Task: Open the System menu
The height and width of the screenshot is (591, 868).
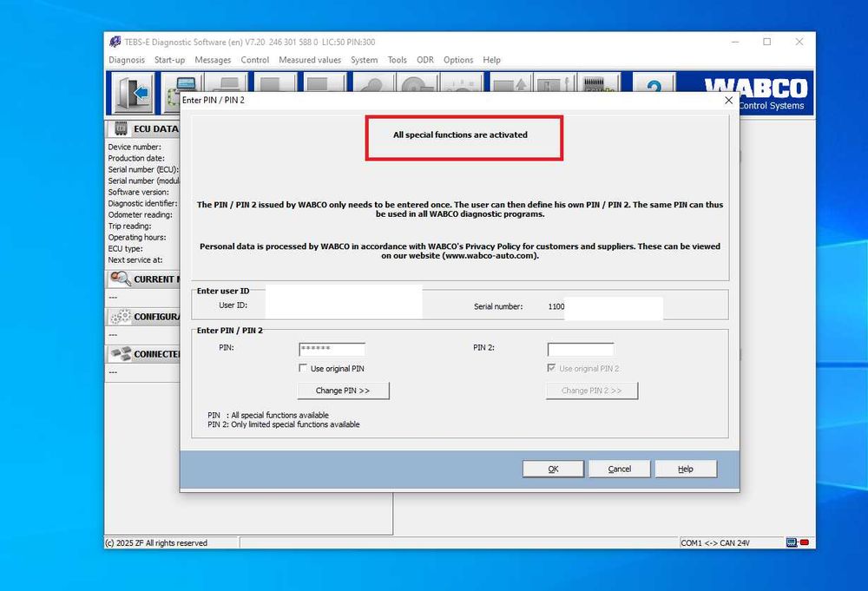Action: point(365,60)
